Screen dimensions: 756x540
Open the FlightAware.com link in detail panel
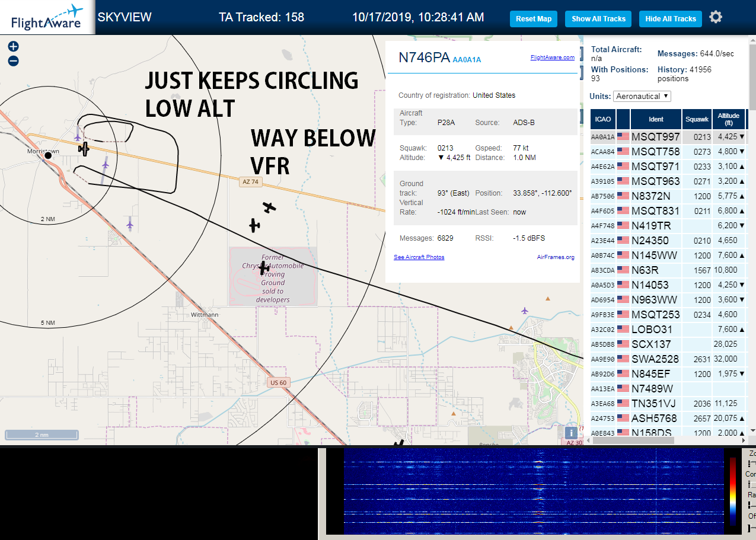pyautogui.click(x=553, y=57)
